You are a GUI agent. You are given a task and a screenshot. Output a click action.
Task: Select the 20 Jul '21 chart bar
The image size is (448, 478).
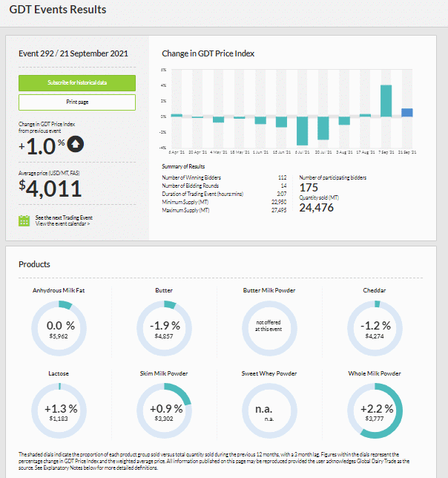[x=323, y=128]
